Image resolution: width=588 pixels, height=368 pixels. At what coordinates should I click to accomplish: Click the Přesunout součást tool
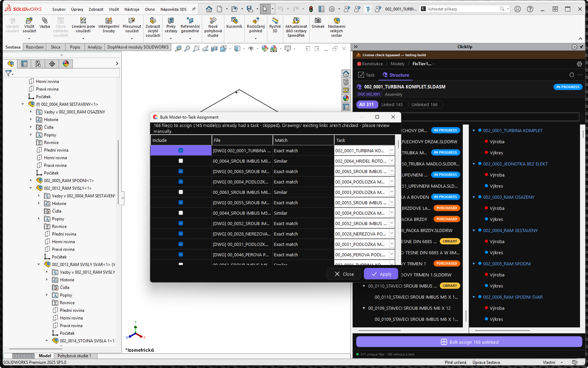(132, 25)
